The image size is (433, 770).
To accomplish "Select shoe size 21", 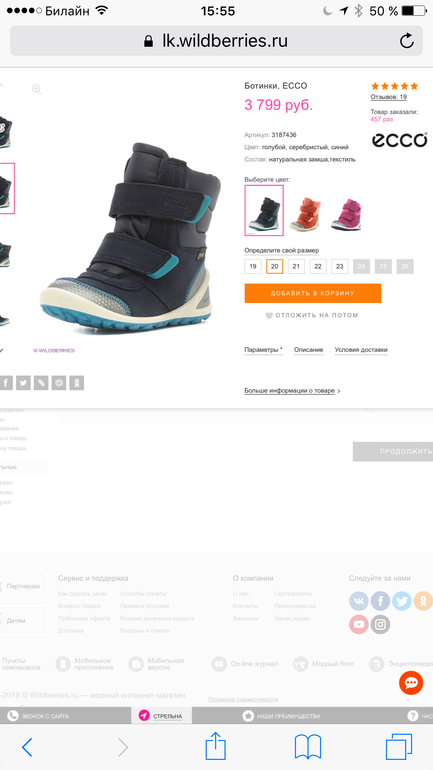I will click(296, 267).
